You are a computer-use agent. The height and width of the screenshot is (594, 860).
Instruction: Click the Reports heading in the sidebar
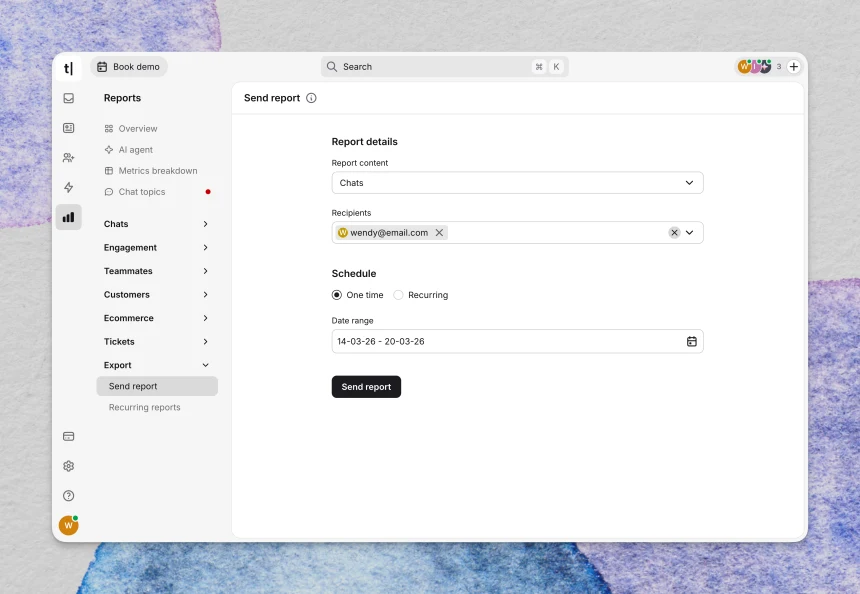(x=122, y=98)
